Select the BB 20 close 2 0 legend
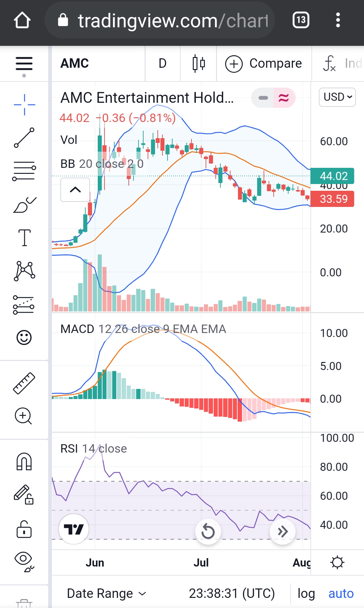Image resolution: width=364 pixels, height=608 pixels. point(102,164)
